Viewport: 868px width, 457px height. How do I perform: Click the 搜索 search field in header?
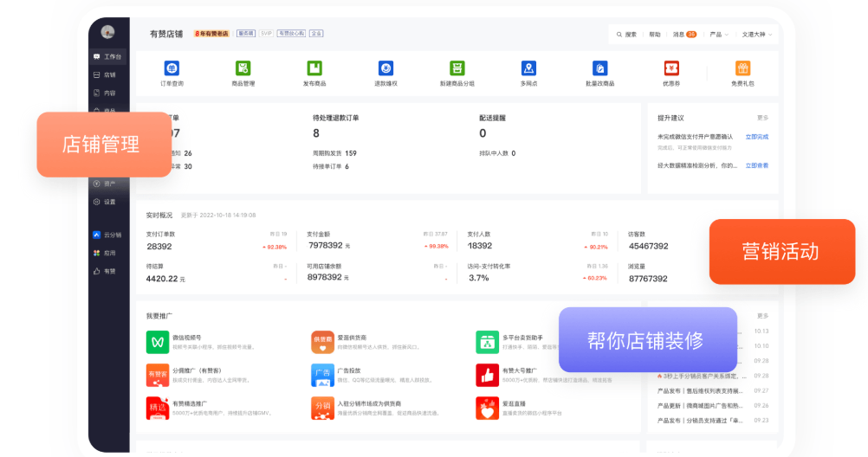[626, 35]
